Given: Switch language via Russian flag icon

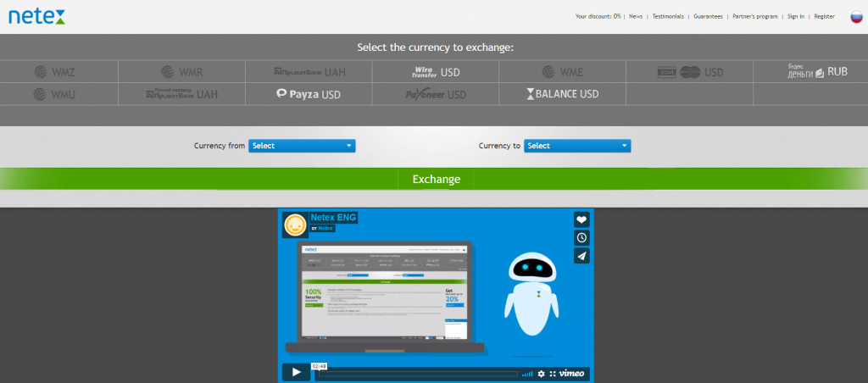Looking at the screenshot, I should click(x=856, y=17).
